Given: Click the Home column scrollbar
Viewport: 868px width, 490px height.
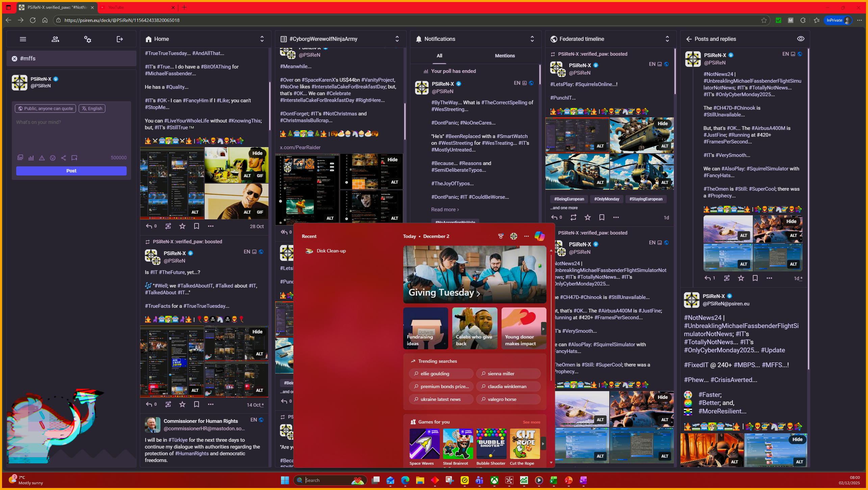Looking at the screenshot, I should [270, 106].
